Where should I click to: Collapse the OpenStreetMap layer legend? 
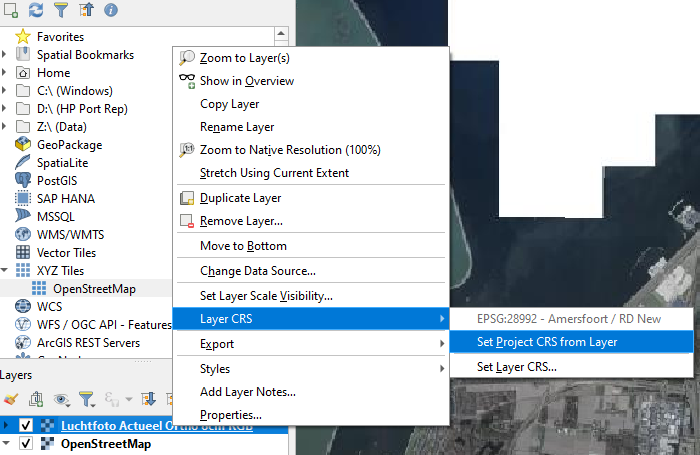5,443
